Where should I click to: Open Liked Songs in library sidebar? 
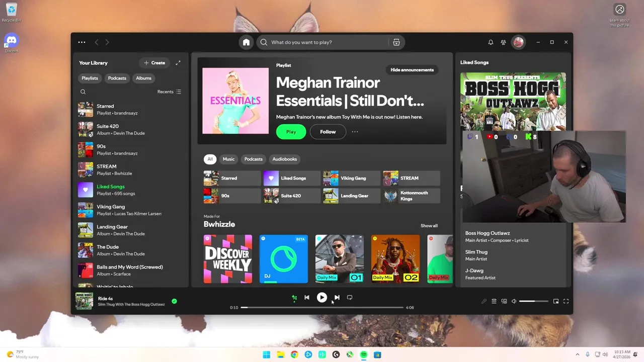pos(131,190)
